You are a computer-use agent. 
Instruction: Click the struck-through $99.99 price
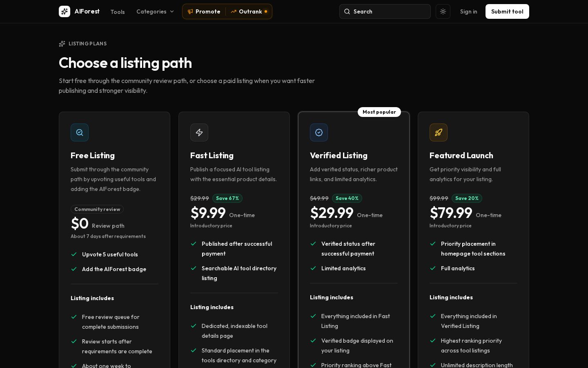[439, 198]
